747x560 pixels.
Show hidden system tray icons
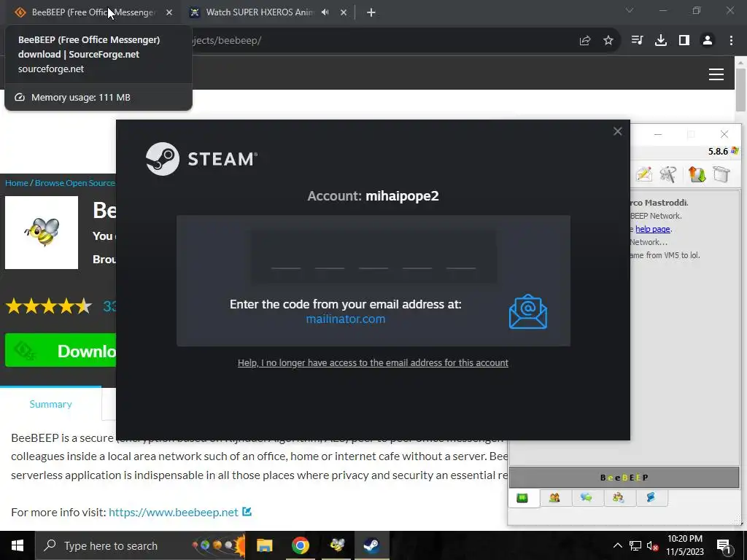click(x=617, y=545)
